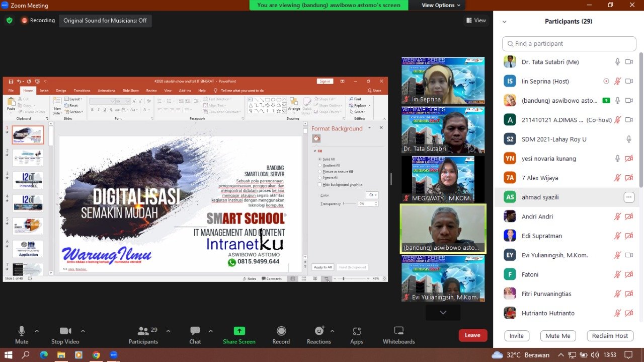Screen dimensions: 644x362
Task: Adjust the Transparency slider in Format Background
Action: click(349, 203)
